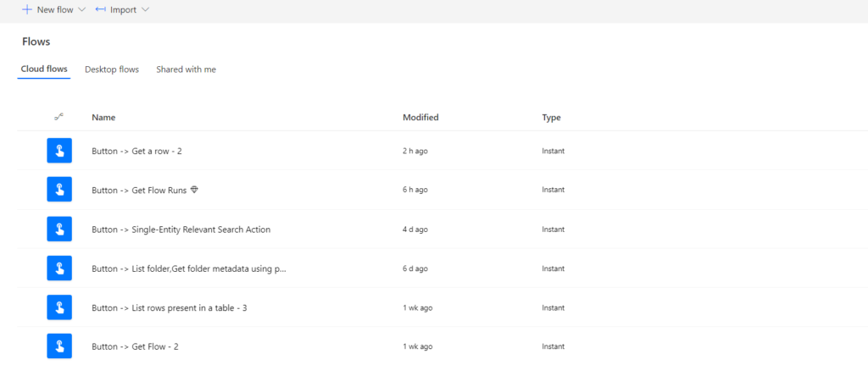Sort flows by the Modified column header

coord(420,117)
